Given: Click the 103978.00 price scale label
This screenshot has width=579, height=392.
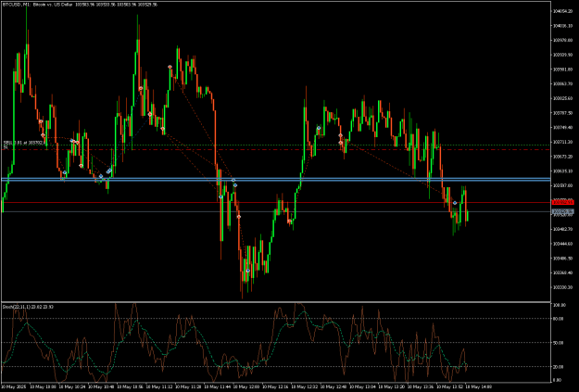Looking at the screenshot, I should pyautogui.click(x=560, y=40).
